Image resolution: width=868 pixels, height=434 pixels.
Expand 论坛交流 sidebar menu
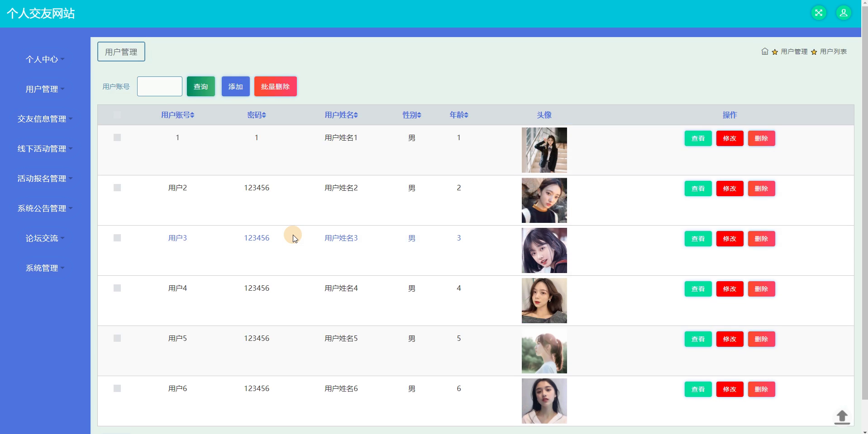45,238
